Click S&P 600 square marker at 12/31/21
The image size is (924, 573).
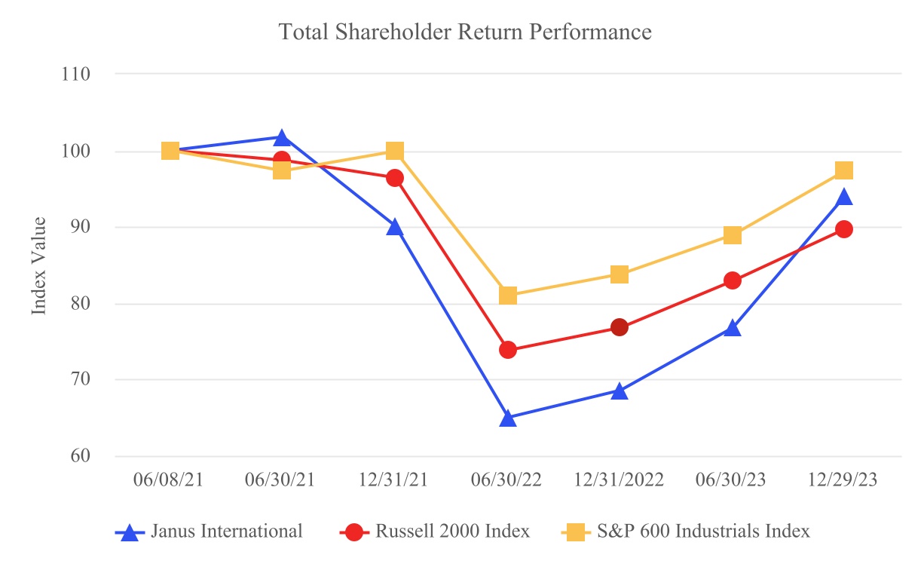pos(394,152)
